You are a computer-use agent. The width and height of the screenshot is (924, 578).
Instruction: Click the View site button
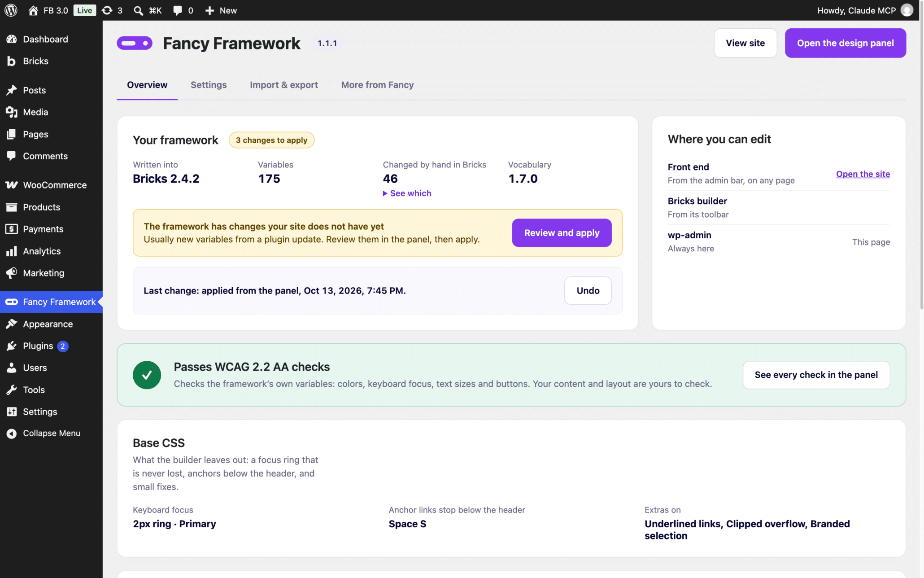click(745, 43)
